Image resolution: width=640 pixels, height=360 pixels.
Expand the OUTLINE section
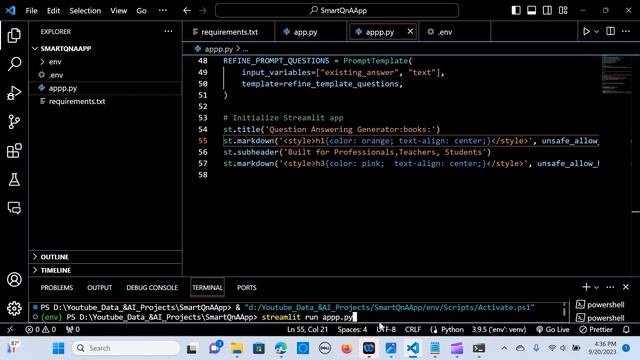click(54, 257)
